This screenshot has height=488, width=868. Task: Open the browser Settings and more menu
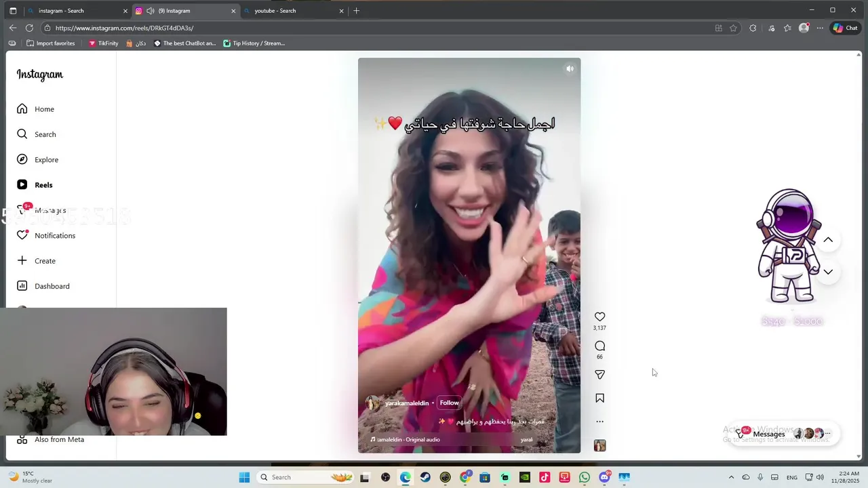[820, 28]
